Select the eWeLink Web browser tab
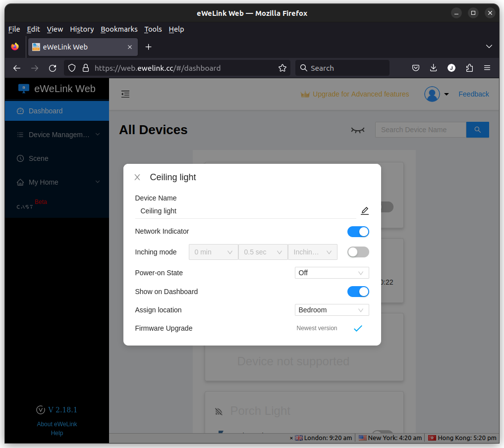This screenshot has width=504, height=448. coord(83,47)
